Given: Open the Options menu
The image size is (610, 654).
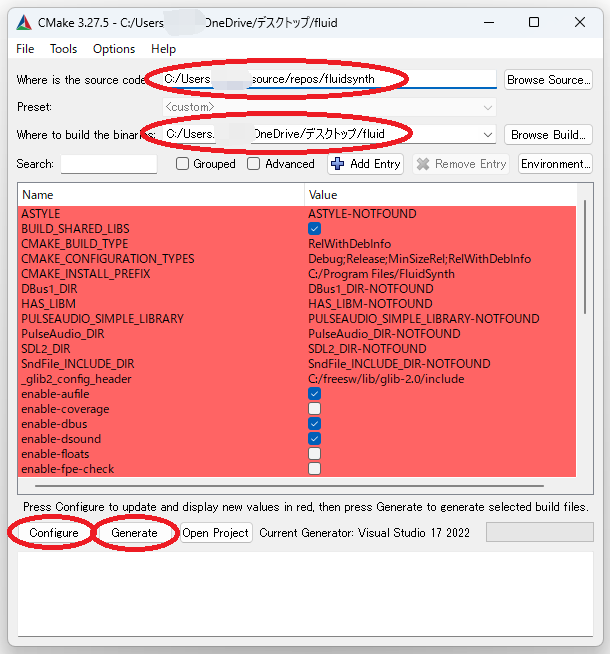Looking at the screenshot, I should pyautogui.click(x=114, y=49).
